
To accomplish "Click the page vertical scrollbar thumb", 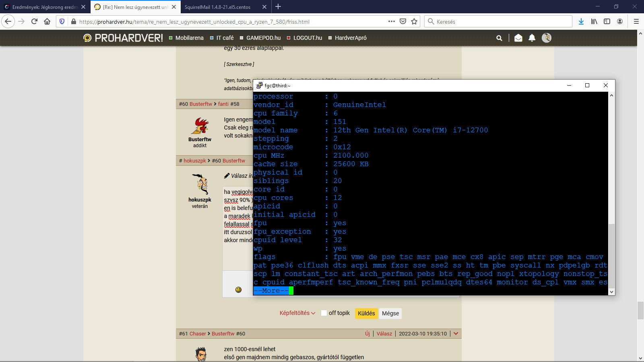I will [640, 311].
